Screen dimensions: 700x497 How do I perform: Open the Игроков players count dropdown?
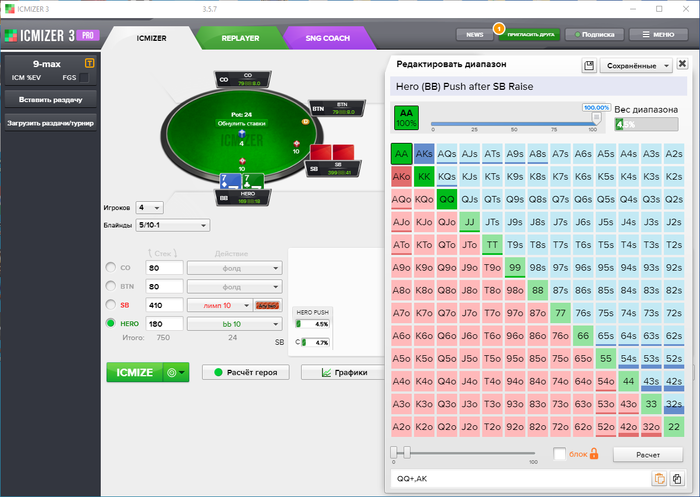[x=150, y=208]
